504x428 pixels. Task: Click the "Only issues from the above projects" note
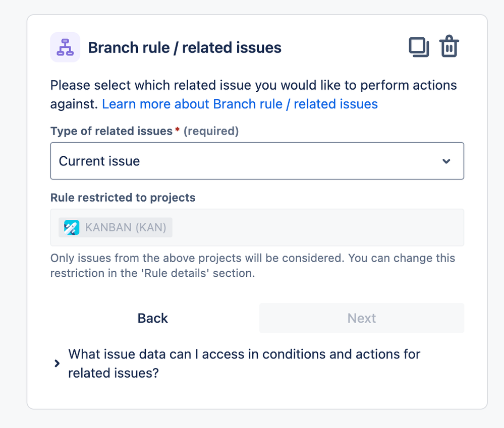pyautogui.click(x=253, y=266)
